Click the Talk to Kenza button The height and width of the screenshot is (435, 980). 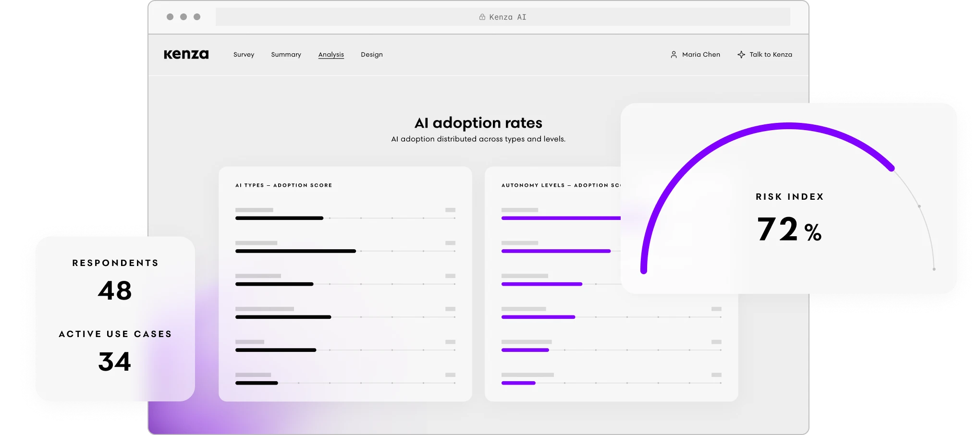(765, 55)
